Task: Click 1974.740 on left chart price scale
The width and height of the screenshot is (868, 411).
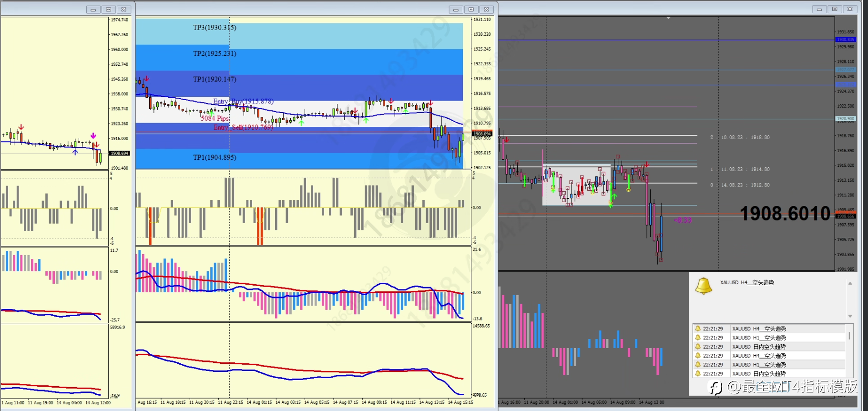Action: pyautogui.click(x=120, y=20)
